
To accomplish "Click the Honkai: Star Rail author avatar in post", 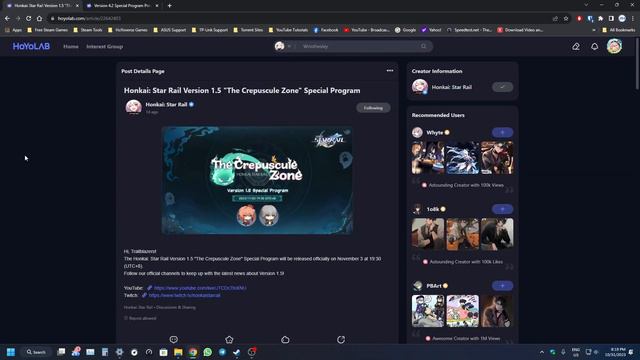I will [x=133, y=107].
